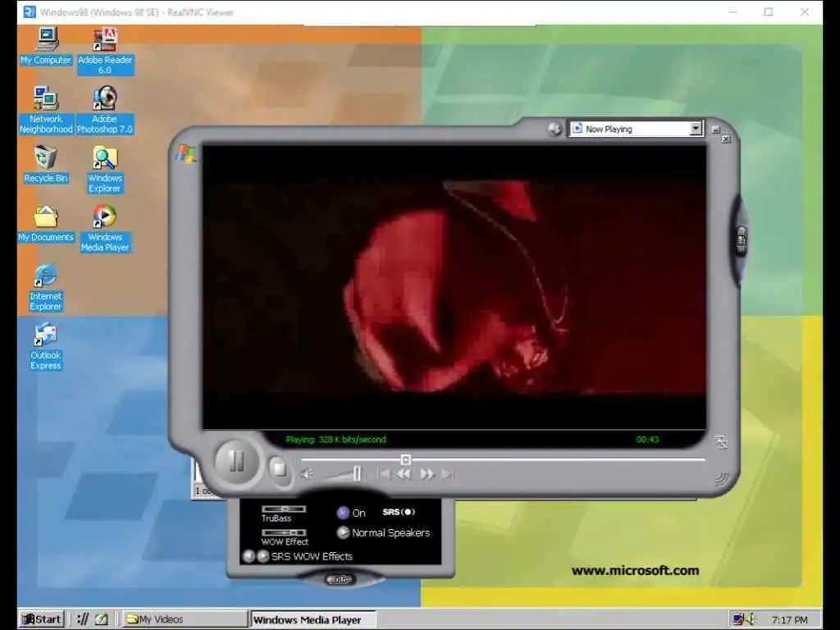Select the Adobe Photoshop 7.0 shortcut

[104, 111]
